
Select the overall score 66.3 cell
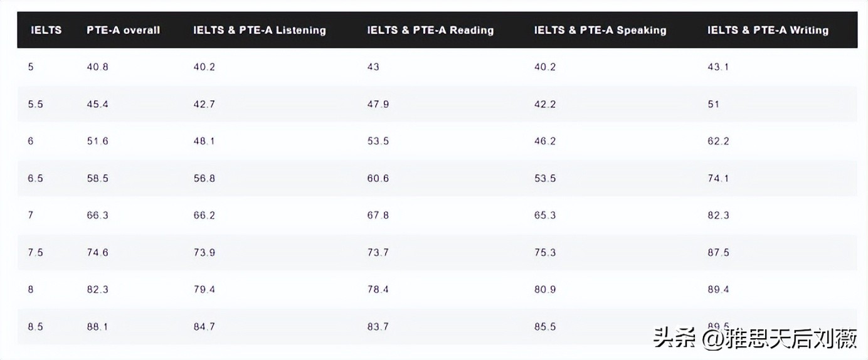pyautogui.click(x=97, y=215)
